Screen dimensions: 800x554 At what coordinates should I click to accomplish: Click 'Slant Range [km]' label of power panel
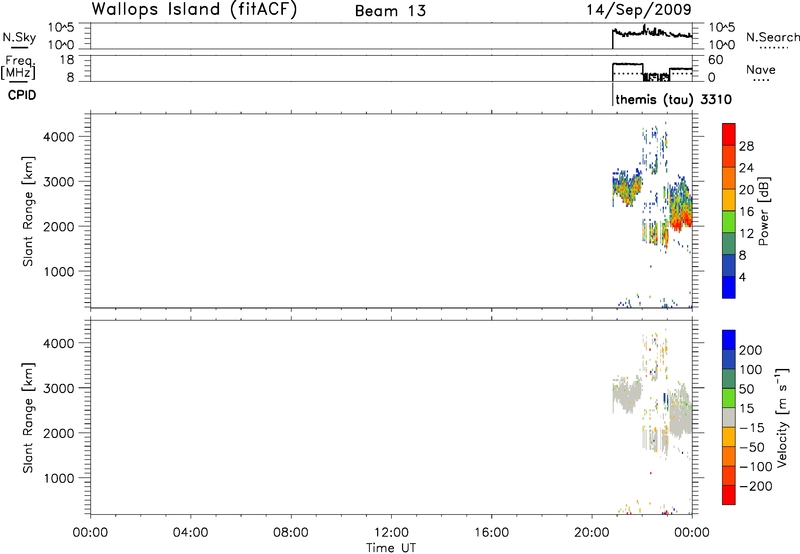(x=28, y=211)
